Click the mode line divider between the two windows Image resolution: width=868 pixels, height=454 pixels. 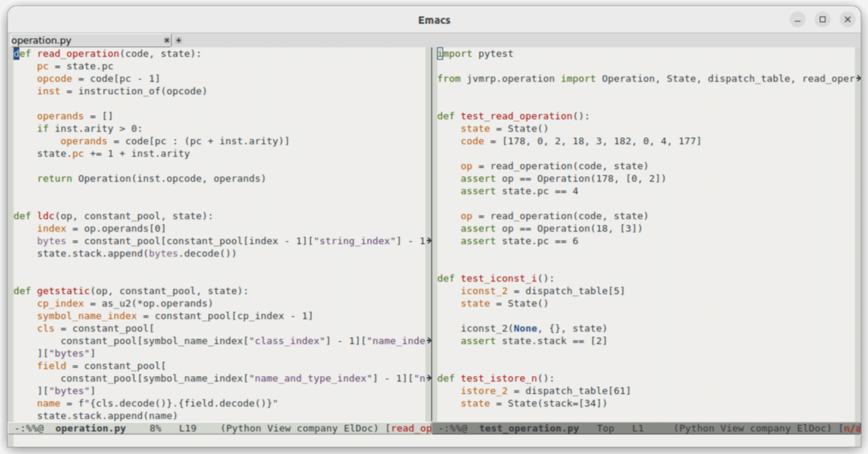433,428
